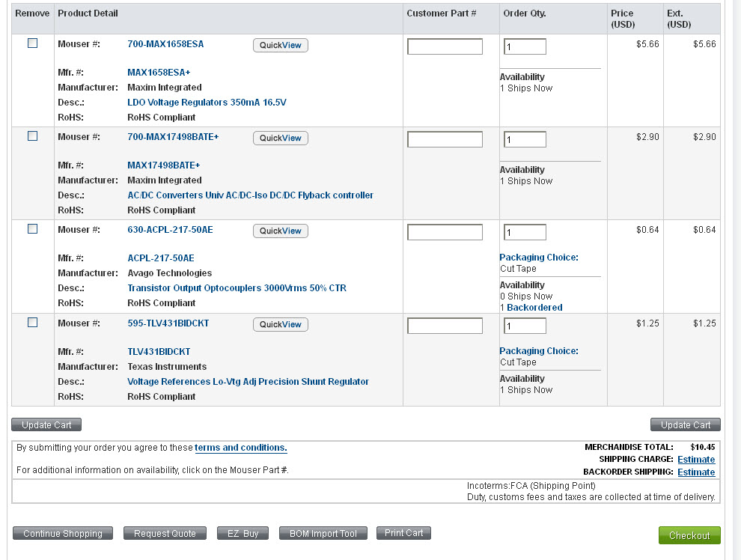This screenshot has height=560, width=741.
Task: Open LDO Voltage Regulators description link
Action: [207, 103]
